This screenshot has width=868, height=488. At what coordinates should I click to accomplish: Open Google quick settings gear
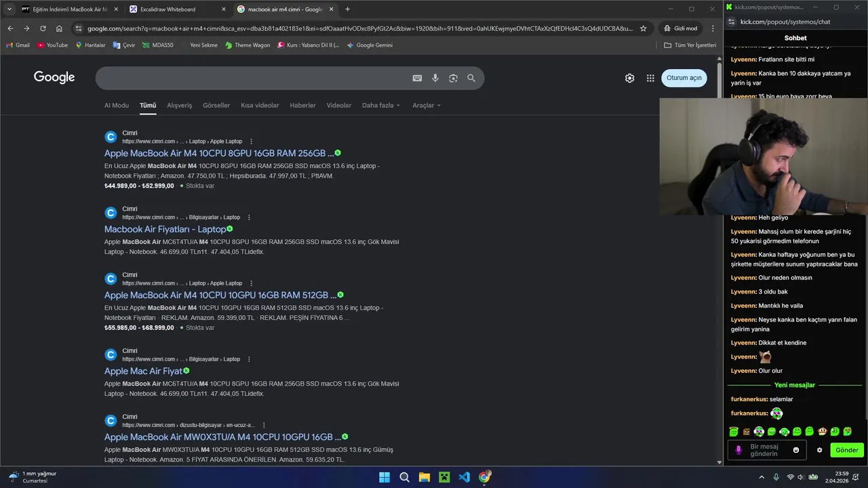pos(629,78)
